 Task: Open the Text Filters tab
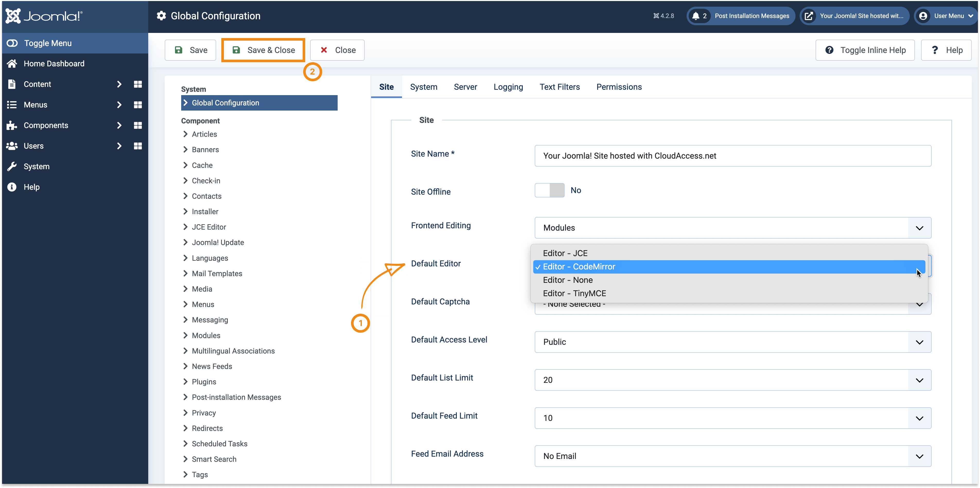(x=560, y=87)
